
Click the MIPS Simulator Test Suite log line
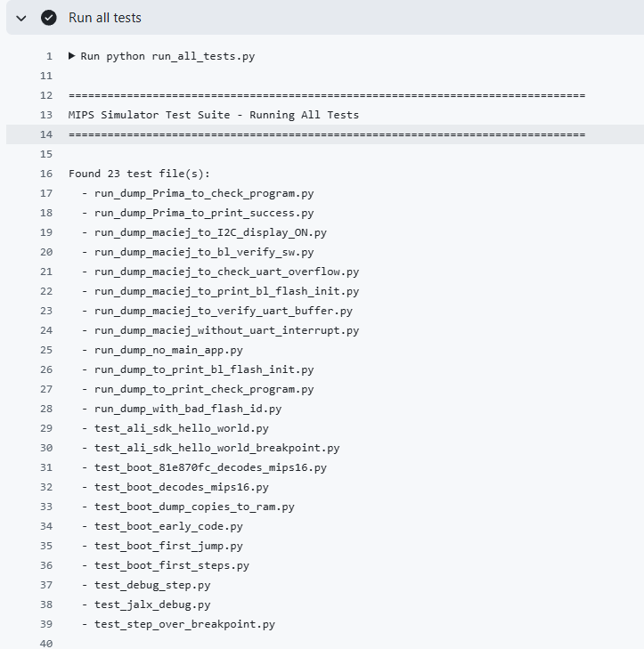pos(213,115)
